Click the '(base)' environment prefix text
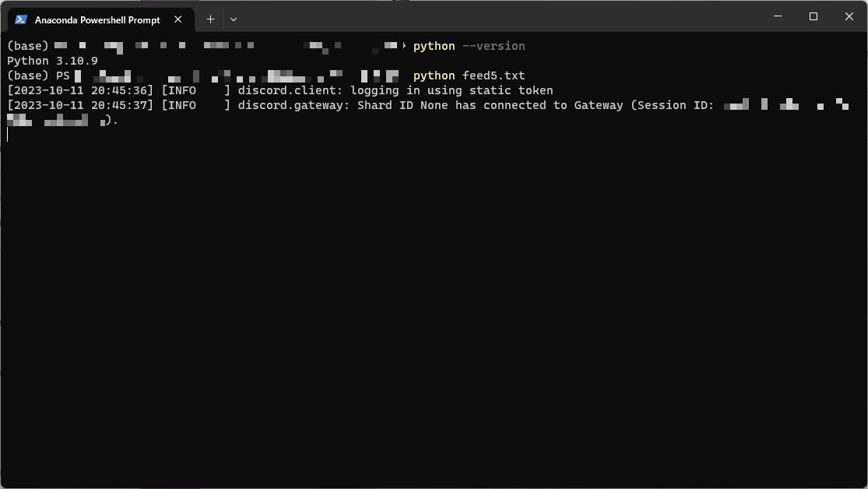Viewport: 868px width, 489px height. (26, 46)
